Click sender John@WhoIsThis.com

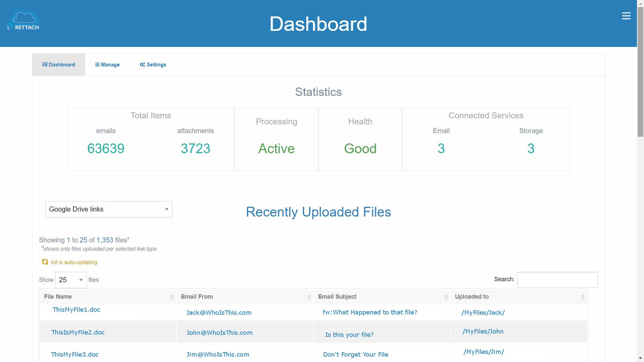click(219, 333)
